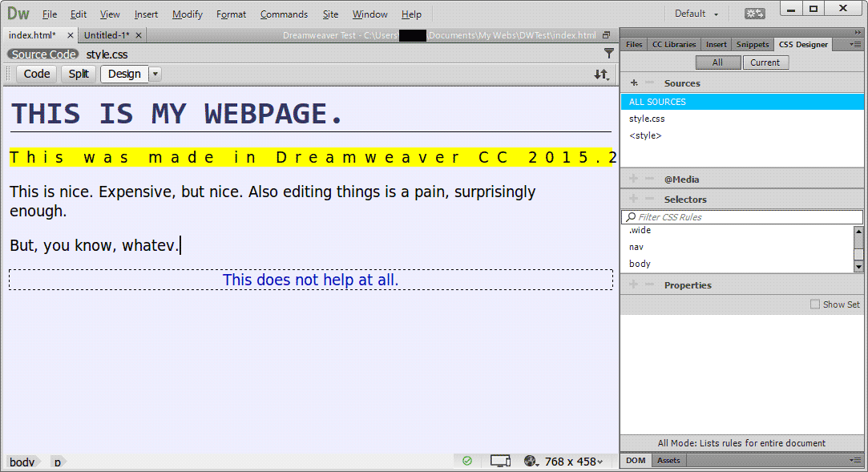Open the Design/Live view dropdown arrow
Viewport: 868px width, 472px height.
(x=155, y=74)
